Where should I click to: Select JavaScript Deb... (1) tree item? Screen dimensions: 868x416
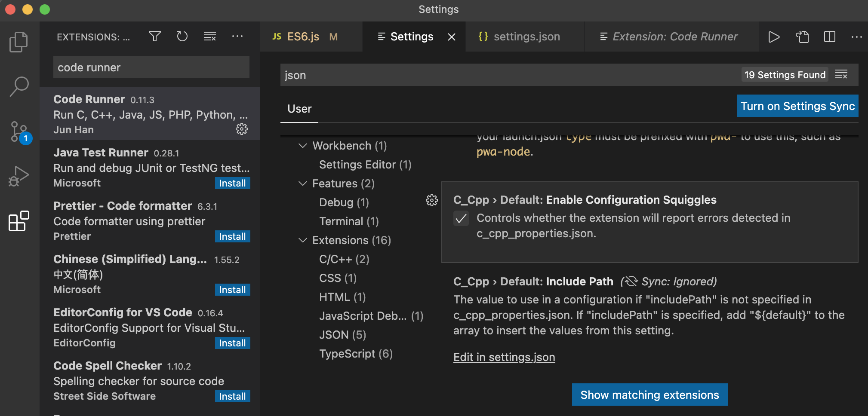click(371, 316)
